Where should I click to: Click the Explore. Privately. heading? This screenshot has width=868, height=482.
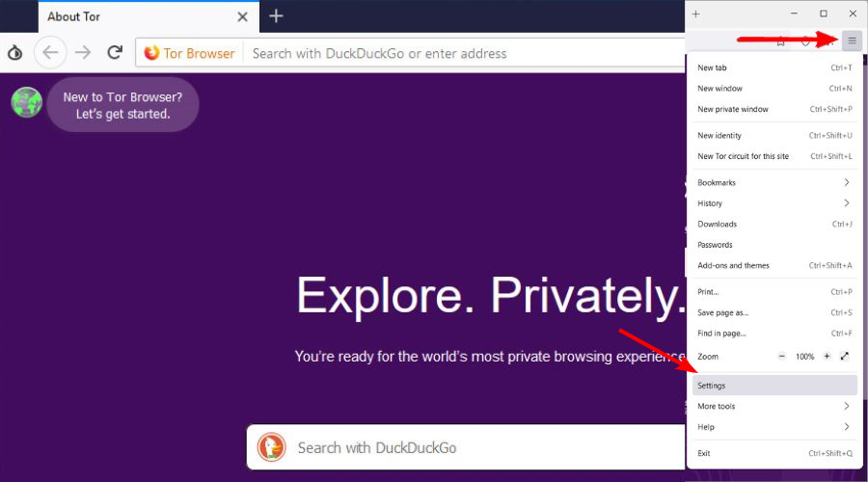tap(491, 296)
